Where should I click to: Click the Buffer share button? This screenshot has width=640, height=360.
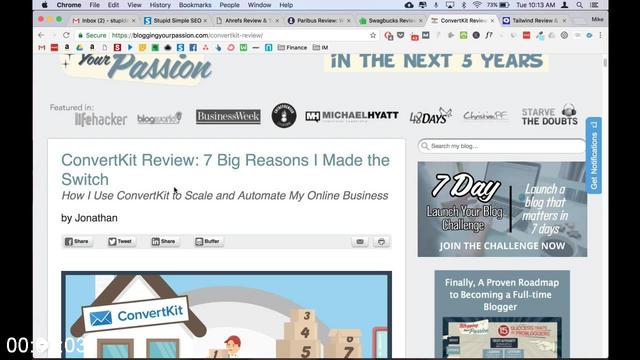pyautogui.click(x=207, y=242)
